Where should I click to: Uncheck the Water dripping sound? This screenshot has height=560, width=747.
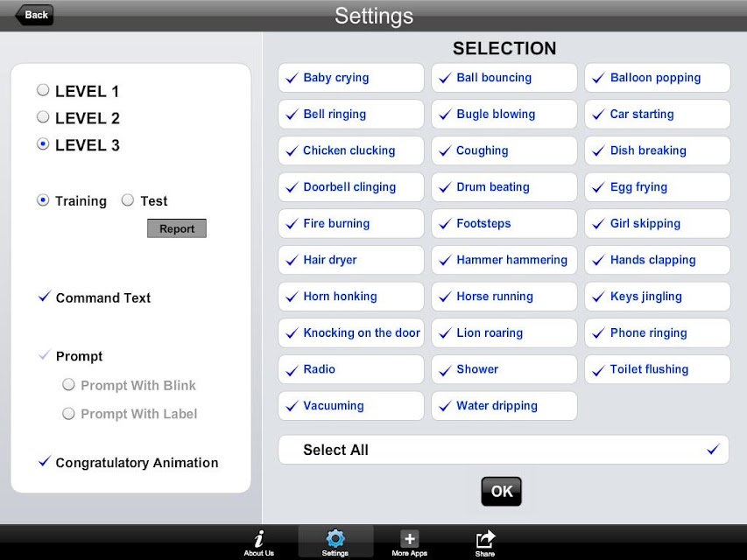504,406
